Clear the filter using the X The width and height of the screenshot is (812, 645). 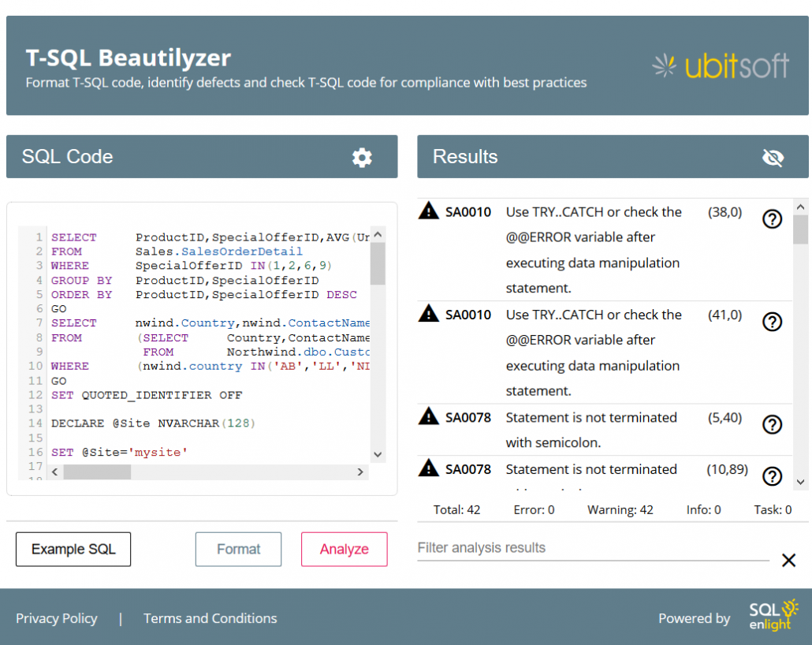[x=788, y=560]
